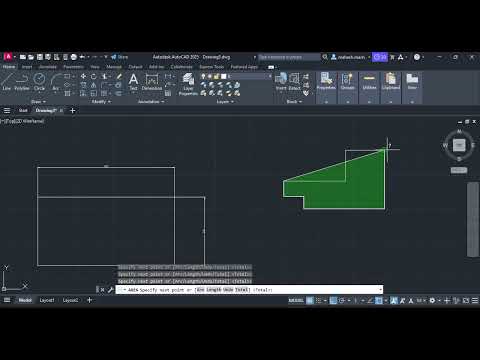This screenshot has height=360, width=480.
Task: Click the MODEL status bar button
Action: tap(296, 300)
